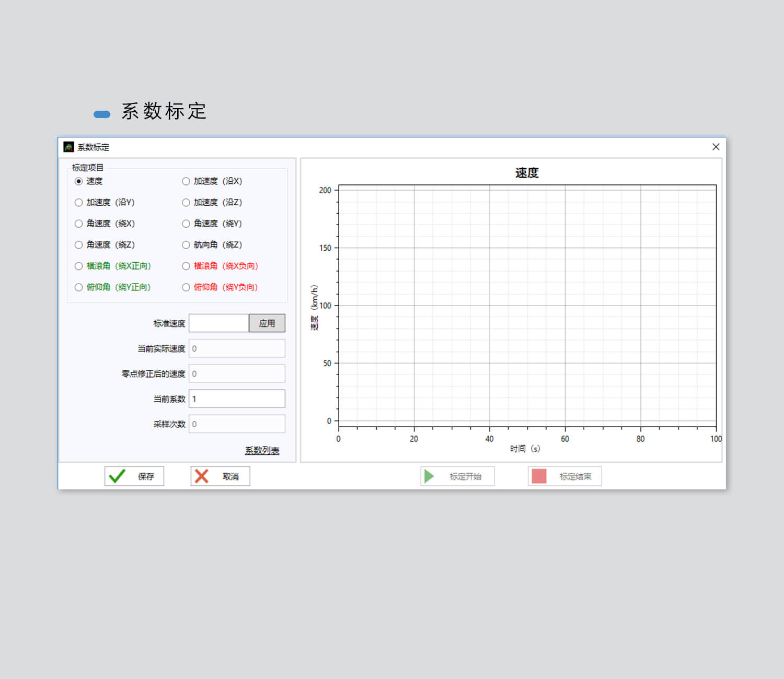Select 航向角 (绕Z) radio button
The height and width of the screenshot is (679, 784).
pyautogui.click(x=186, y=245)
